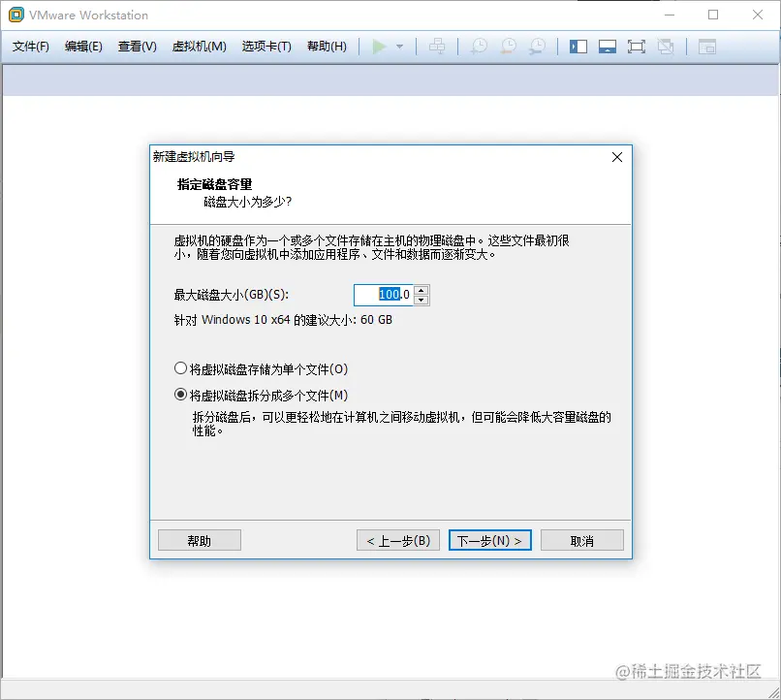Viewport: 781px width, 700px height.
Task: Open the 选项卡(T) menu
Action: [x=266, y=47]
